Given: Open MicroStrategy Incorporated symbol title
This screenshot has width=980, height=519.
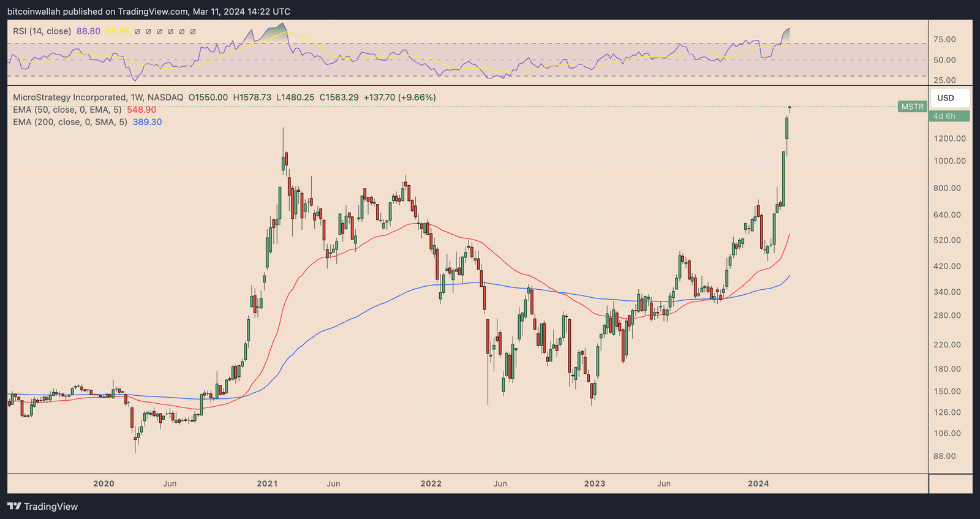Looking at the screenshot, I should (69, 97).
